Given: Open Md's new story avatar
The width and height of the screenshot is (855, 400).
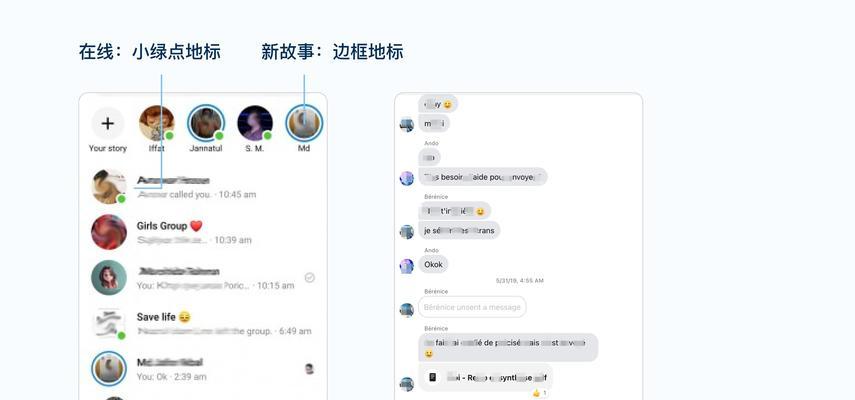Looking at the screenshot, I should point(304,123).
